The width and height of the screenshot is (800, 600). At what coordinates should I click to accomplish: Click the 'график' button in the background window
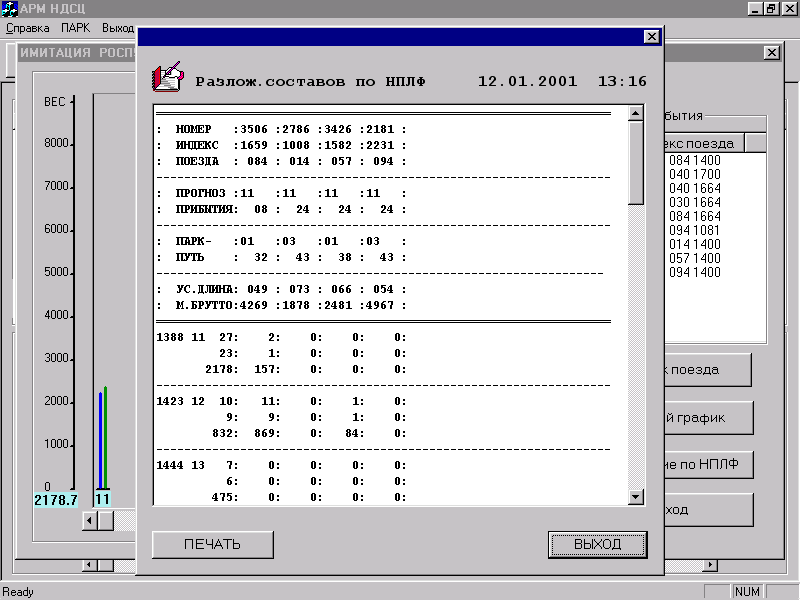(x=709, y=417)
